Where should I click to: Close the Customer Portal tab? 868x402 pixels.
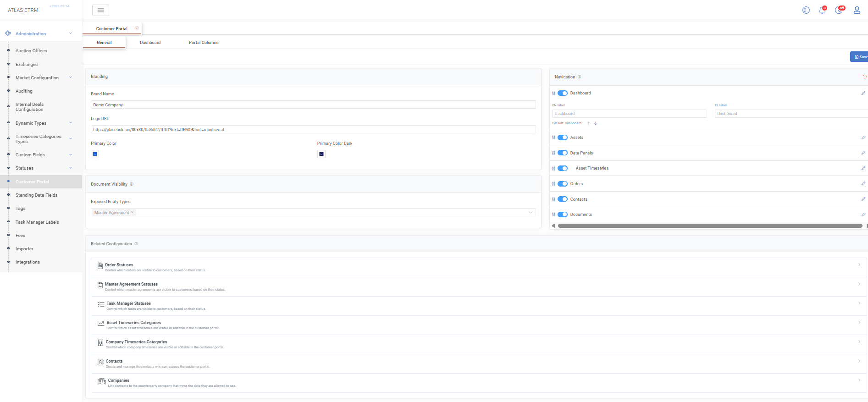tap(137, 28)
